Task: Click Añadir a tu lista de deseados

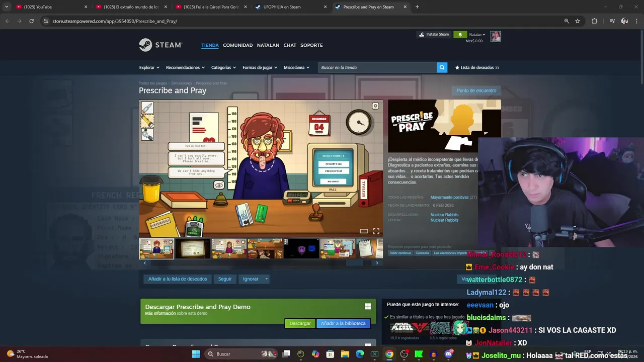Action: coord(178,279)
